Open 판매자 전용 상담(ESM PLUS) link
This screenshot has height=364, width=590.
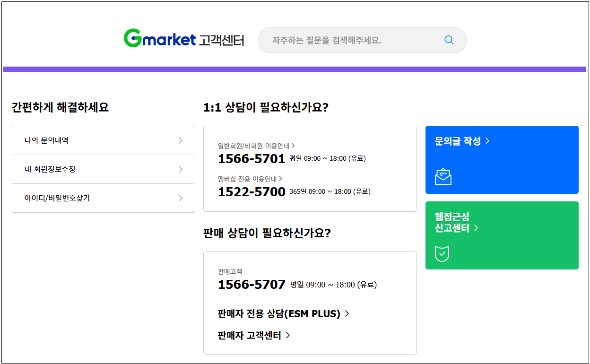[284, 314]
